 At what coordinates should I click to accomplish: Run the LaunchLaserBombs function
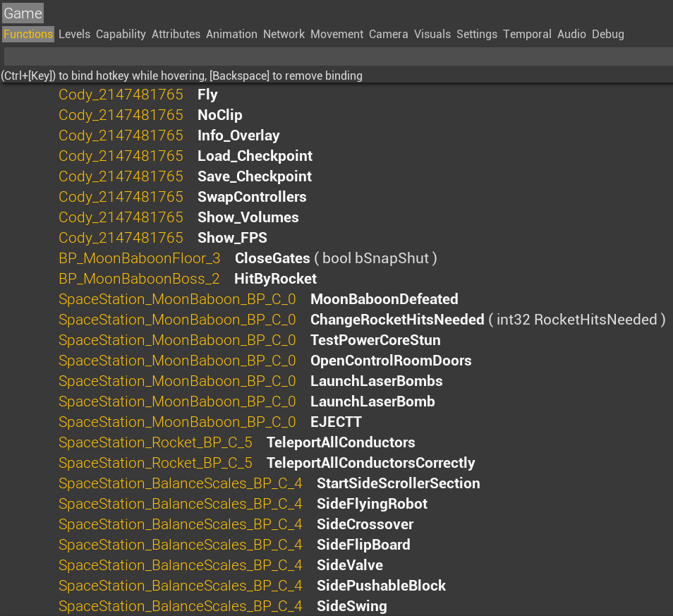[377, 381]
